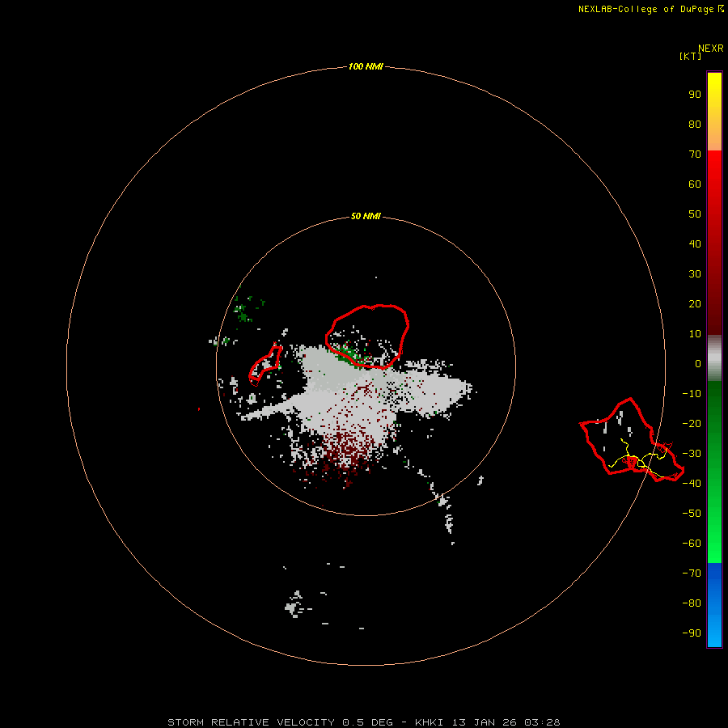Click the 50 NMI range ring label
The image size is (728, 728).
366,216
